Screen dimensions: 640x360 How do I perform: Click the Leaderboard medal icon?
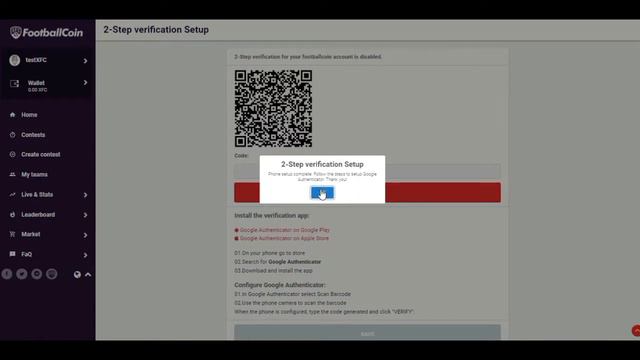(x=13, y=214)
